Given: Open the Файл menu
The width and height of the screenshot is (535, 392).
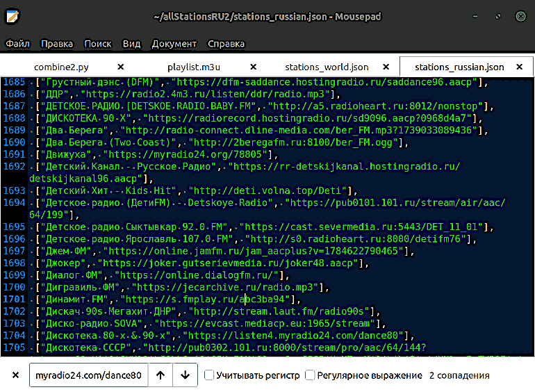Looking at the screenshot, I should 18,44.
